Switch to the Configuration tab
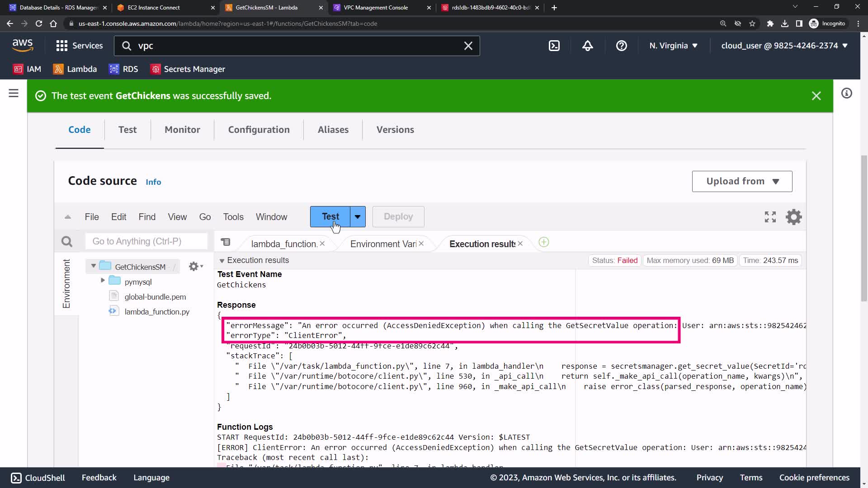Screen dimensions: 868x488 pyautogui.click(x=259, y=130)
